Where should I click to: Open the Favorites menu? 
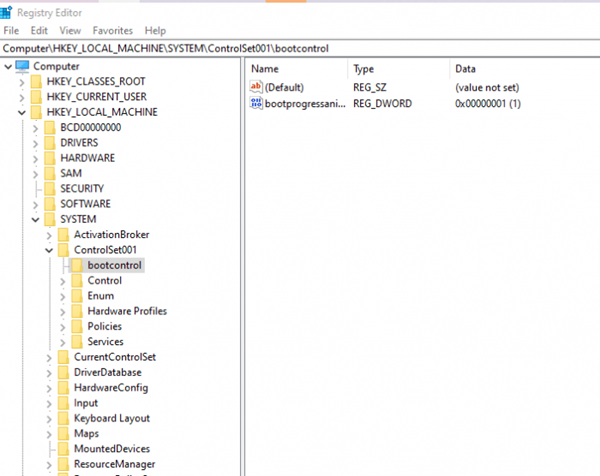pyautogui.click(x=112, y=31)
